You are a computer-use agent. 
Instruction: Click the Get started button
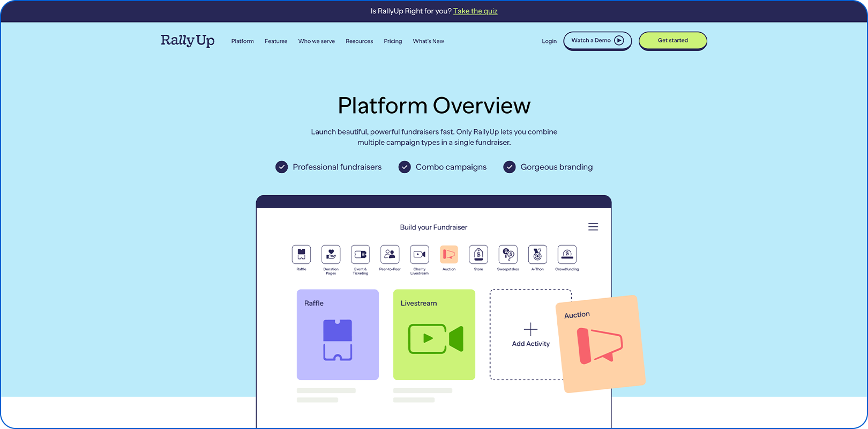(673, 41)
